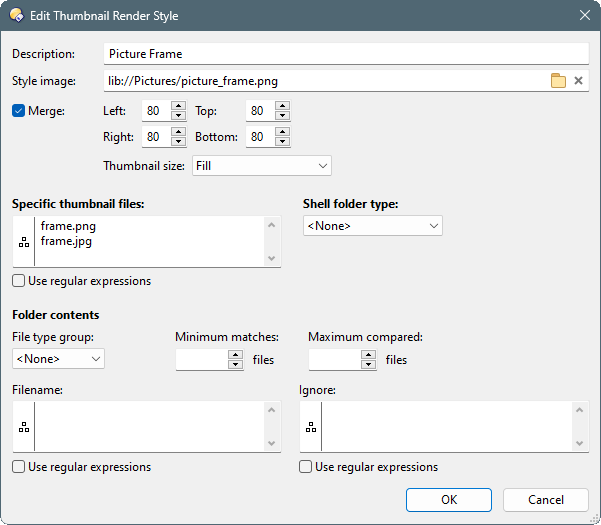Viewport: 601px width, 525px height.
Task: Decrease Minimum matches files count
Action: (x=235, y=364)
